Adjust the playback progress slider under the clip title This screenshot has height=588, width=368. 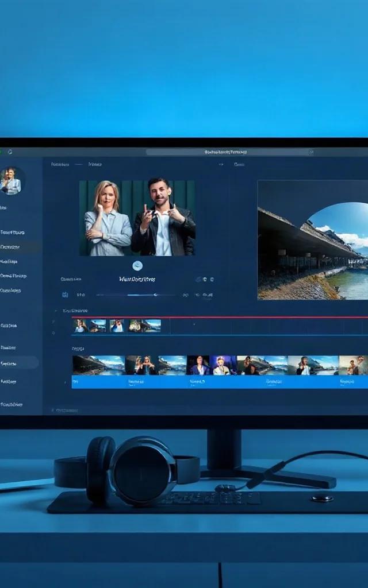coord(136,295)
